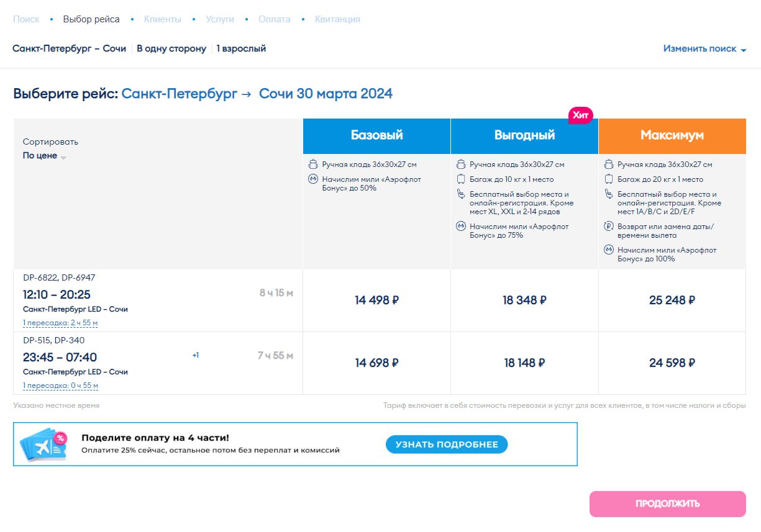Click the Максимум orange tariff header
Screen dimensions: 761x532
(x=672, y=135)
